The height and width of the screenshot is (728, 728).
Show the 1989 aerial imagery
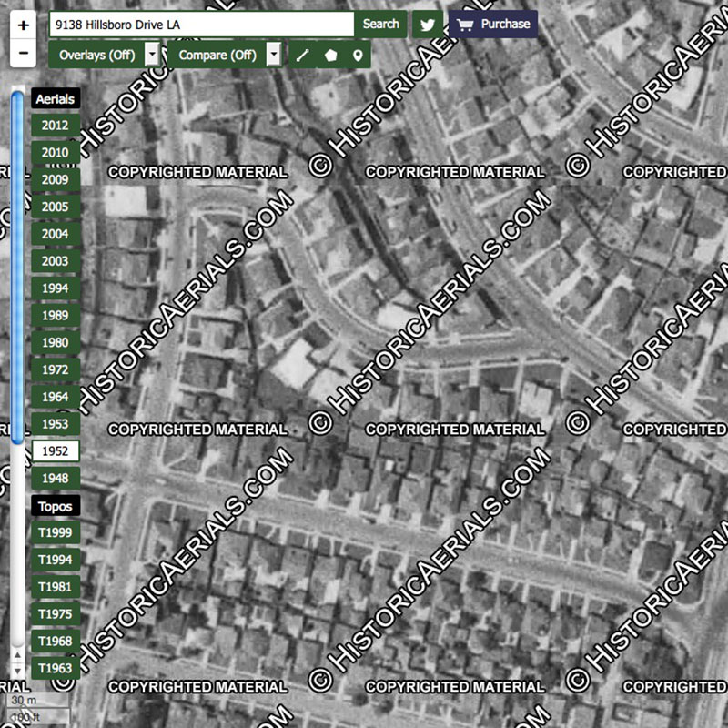pyautogui.click(x=56, y=315)
